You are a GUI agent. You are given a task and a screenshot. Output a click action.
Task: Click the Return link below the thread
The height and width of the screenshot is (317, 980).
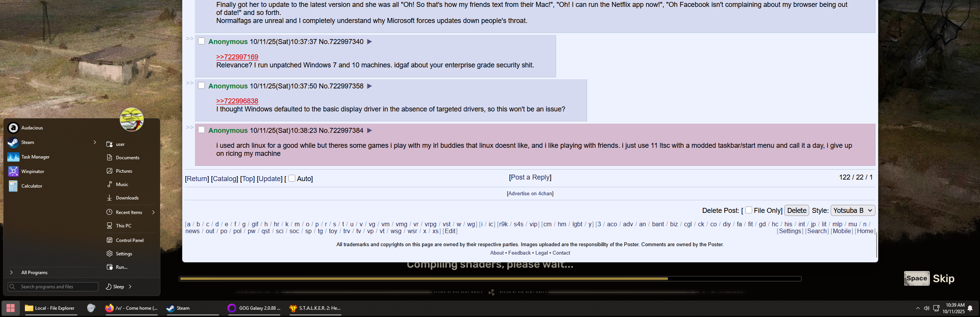[197, 179]
